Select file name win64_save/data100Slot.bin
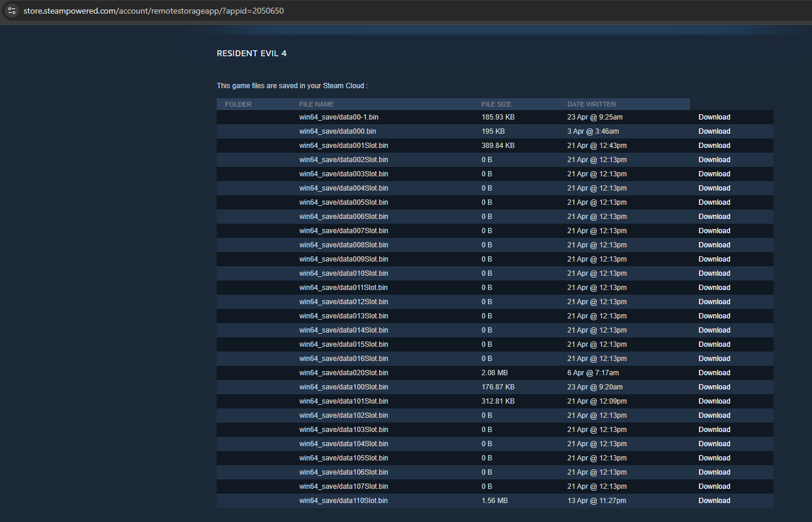Image resolution: width=812 pixels, height=522 pixels. click(344, 387)
